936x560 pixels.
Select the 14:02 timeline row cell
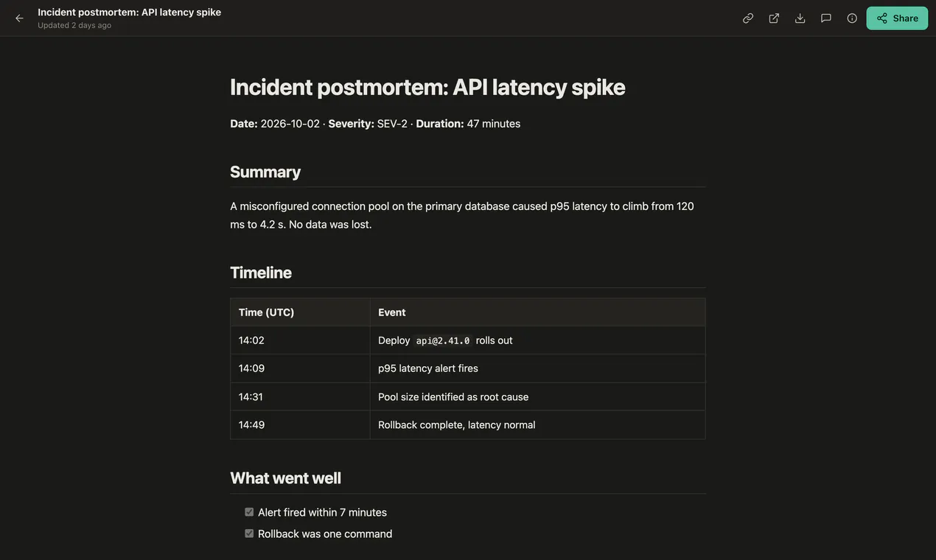[x=300, y=340]
